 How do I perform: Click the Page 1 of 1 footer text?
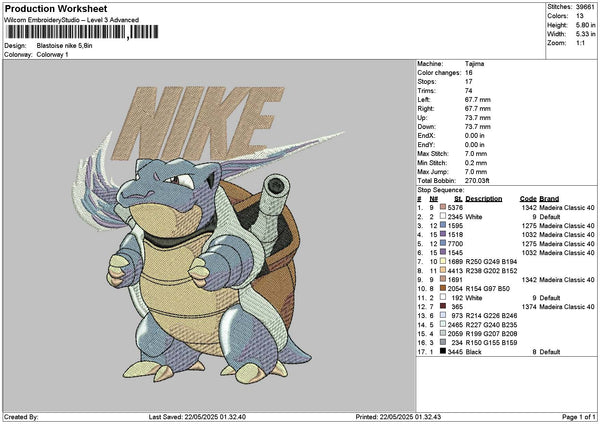pos(579,417)
